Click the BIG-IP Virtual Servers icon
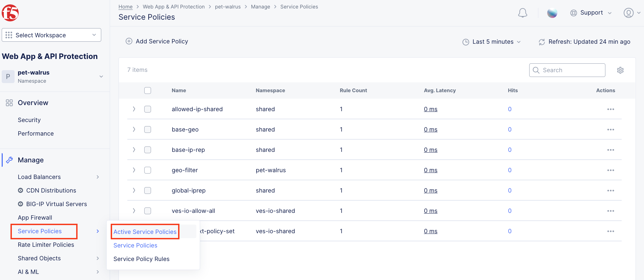Image resolution: width=644 pixels, height=280 pixels. [x=21, y=204]
